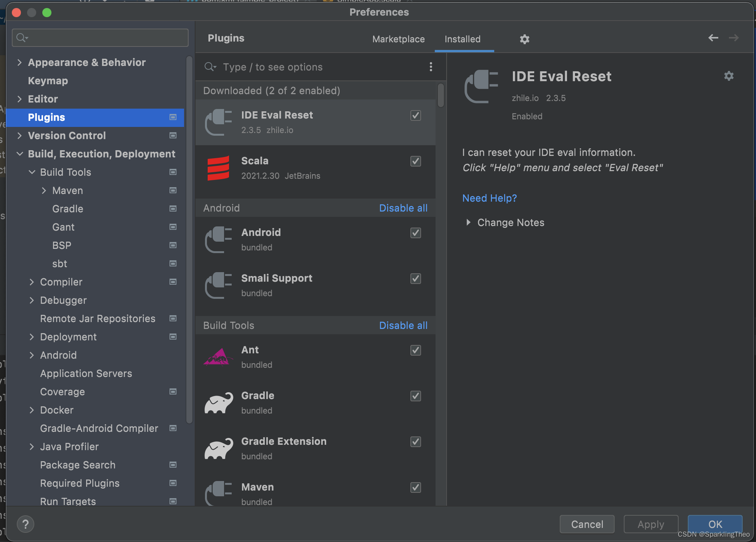Click the Gradle elephant icon
This screenshot has height=542, width=756.
(x=218, y=403)
